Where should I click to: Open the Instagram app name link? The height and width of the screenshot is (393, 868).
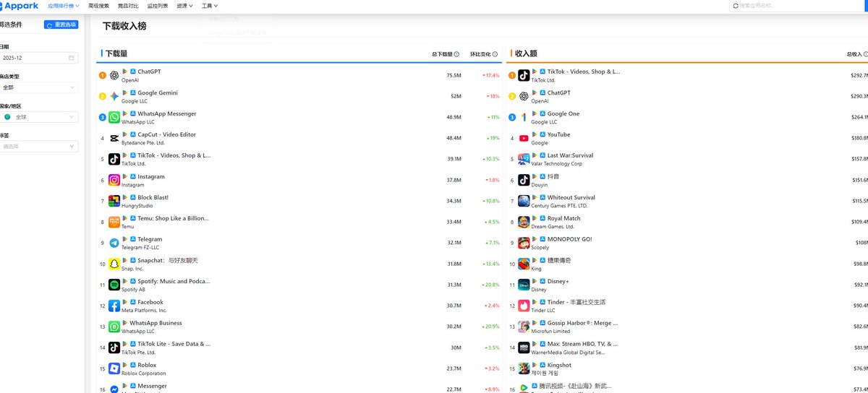click(x=151, y=176)
